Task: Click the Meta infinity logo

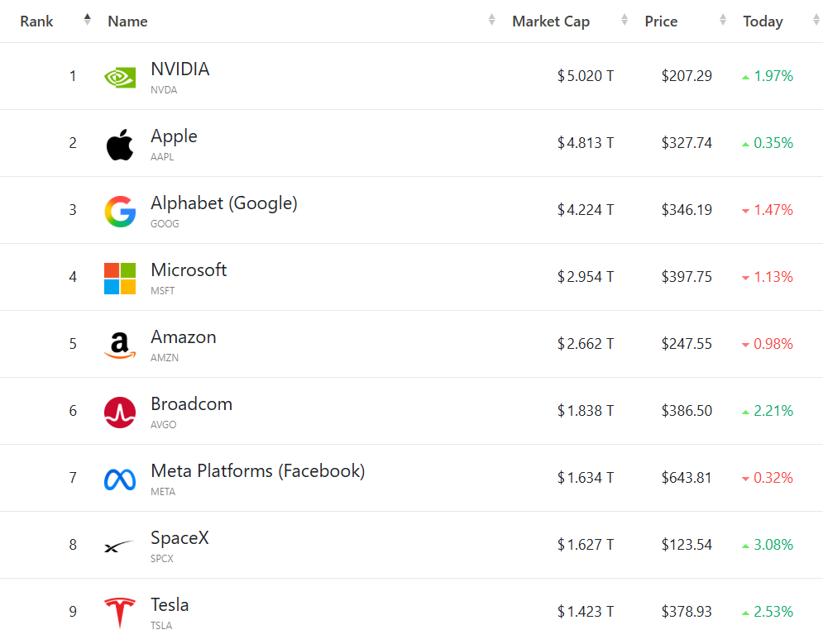Action: pos(120,479)
